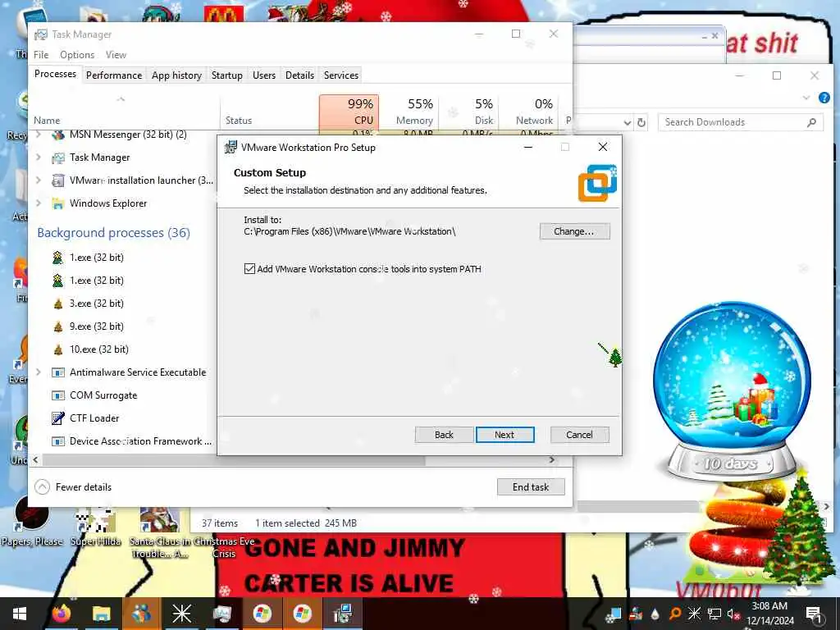Image resolution: width=840 pixels, height=630 pixels.
Task: Click the MSN Messenger process icon
Action: click(x=58, y=135)
